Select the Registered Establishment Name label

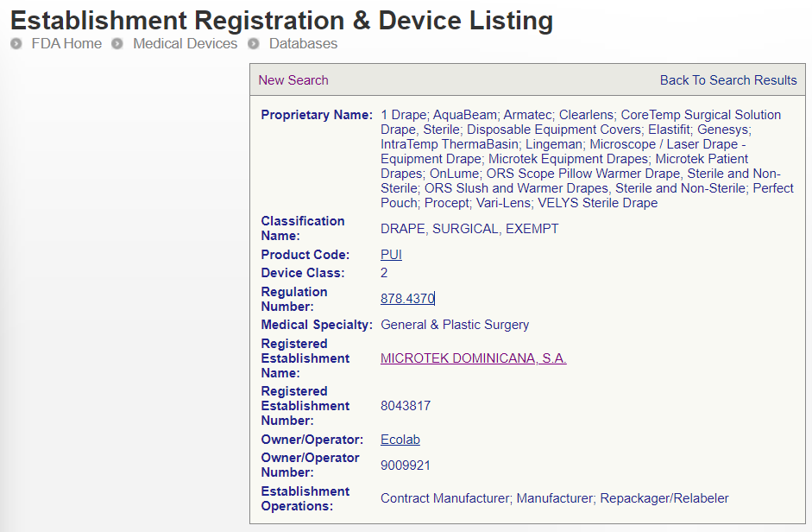tap(305, 358)
